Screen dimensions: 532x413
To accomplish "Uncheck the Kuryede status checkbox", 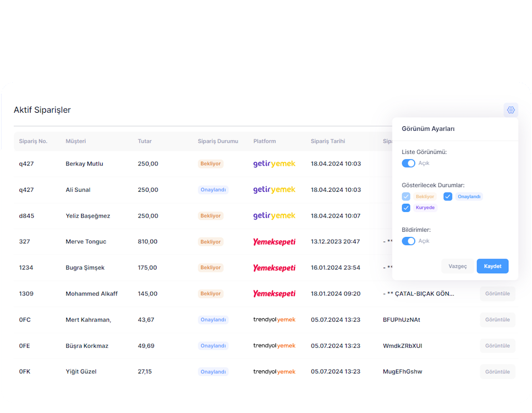I will (406, 208).
